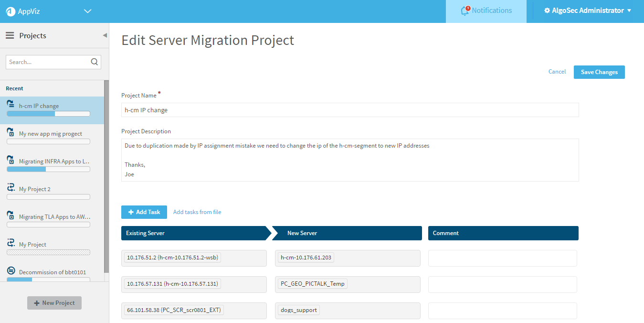Click the Decommission of bbt0101 icon

point(11,271)
